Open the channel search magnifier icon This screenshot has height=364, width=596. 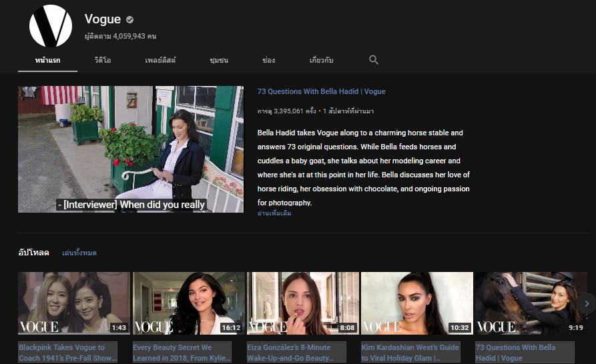374,59
